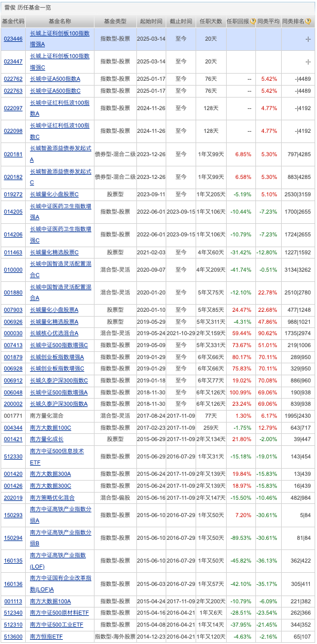Image resolution: width=317 pixels, height=644 pixels.
Task: Open 南方量化成长 fund link
Action: [47, 439]
